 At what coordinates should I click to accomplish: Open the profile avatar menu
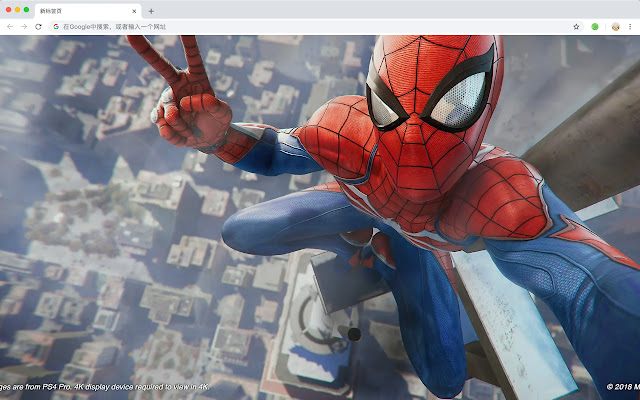tap(616, 27)
